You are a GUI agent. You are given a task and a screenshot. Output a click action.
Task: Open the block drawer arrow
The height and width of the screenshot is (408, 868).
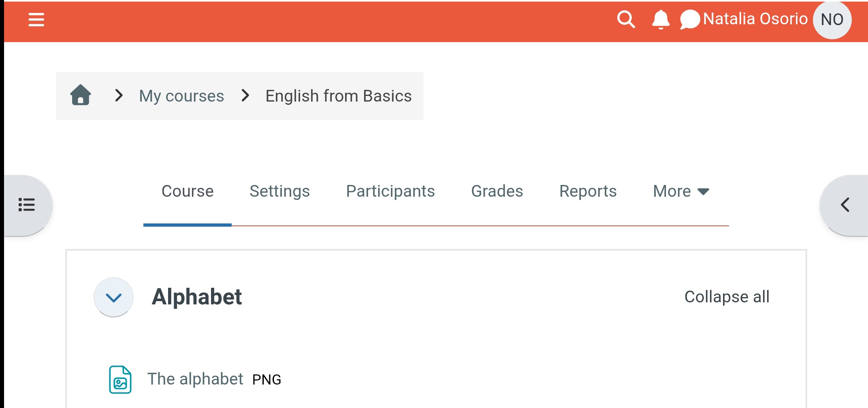pos(845,205)
